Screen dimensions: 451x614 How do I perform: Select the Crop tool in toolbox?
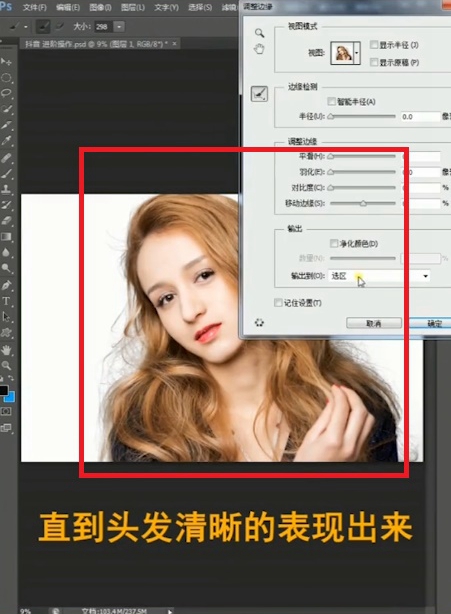6,125
